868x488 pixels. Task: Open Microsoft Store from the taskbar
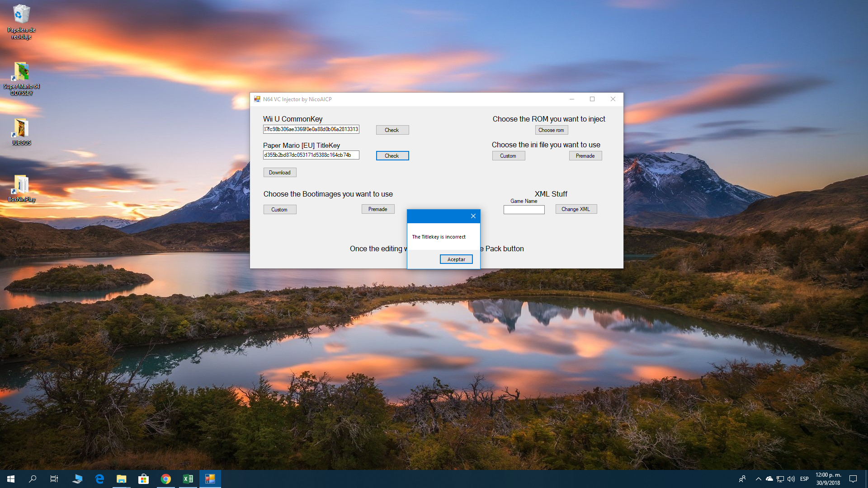[x=144, y=479]
